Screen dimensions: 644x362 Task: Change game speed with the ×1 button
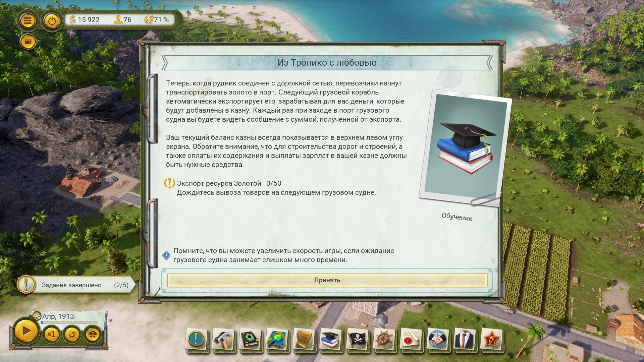[x=51, y=334]
